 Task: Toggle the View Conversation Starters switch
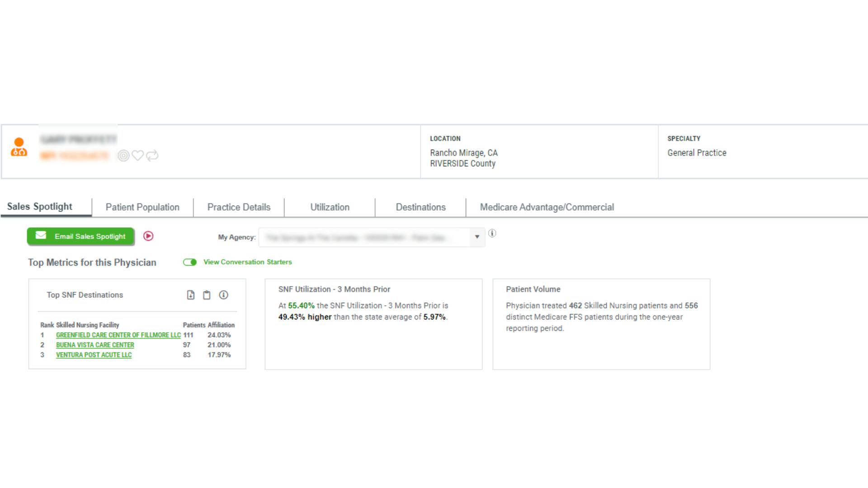coord(190,263)
